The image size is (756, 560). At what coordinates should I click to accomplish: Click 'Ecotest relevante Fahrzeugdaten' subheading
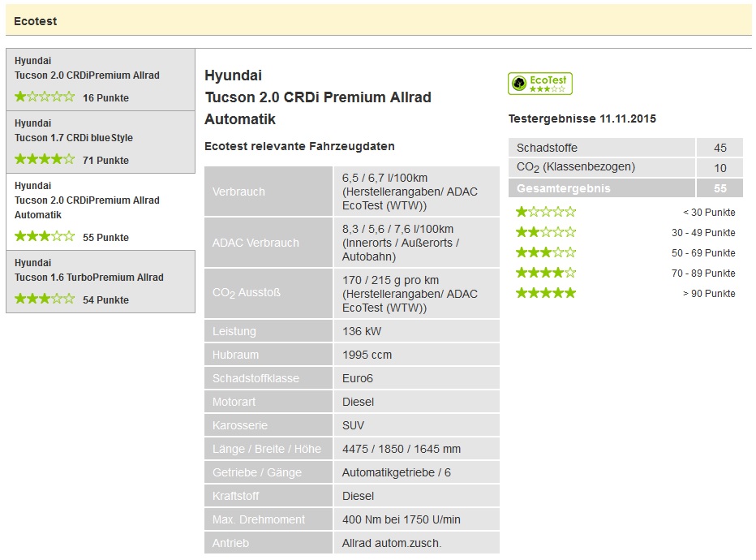coord(299,146)
